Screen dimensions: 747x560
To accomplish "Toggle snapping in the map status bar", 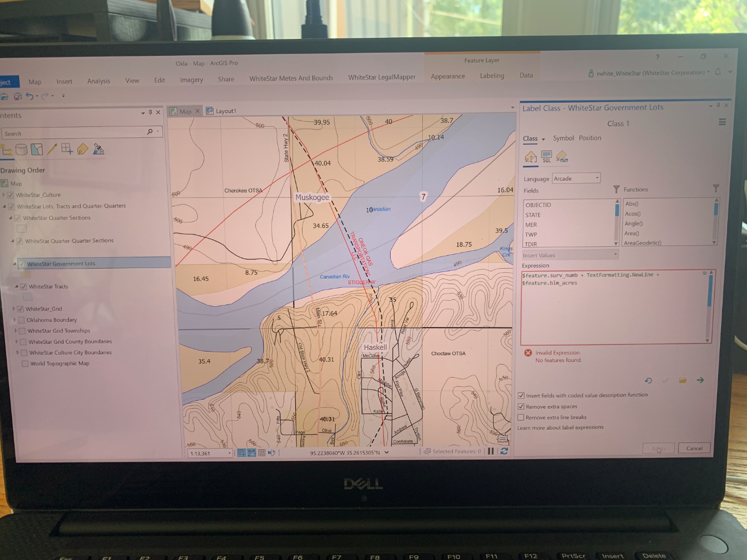I will click(x=242, y=453).
